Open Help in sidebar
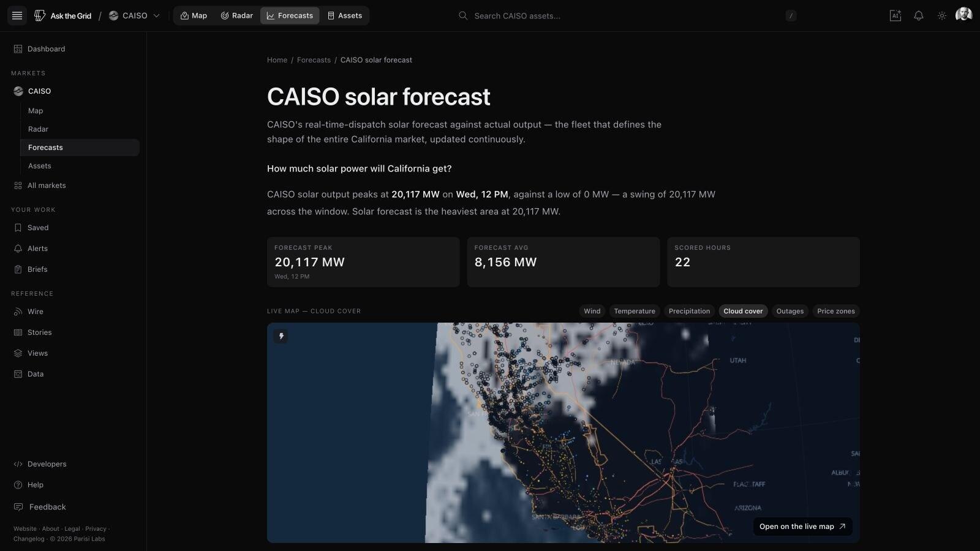The height and width of the screenshot is (551, 980). (x=73, y=485)
